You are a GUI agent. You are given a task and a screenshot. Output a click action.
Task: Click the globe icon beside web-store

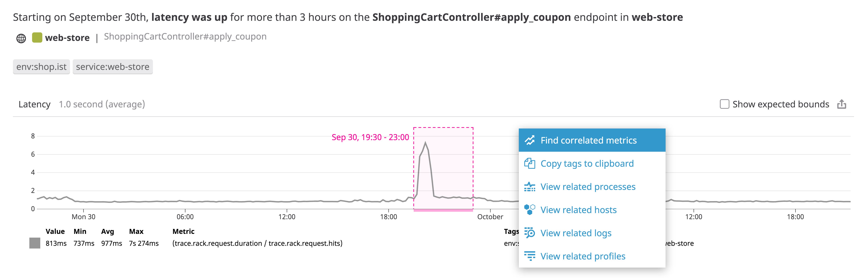point(21,38)
